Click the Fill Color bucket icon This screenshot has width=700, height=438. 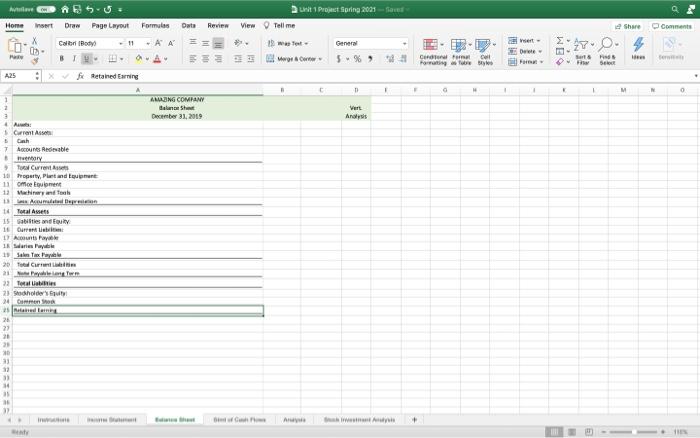click(x=139, y=58)
